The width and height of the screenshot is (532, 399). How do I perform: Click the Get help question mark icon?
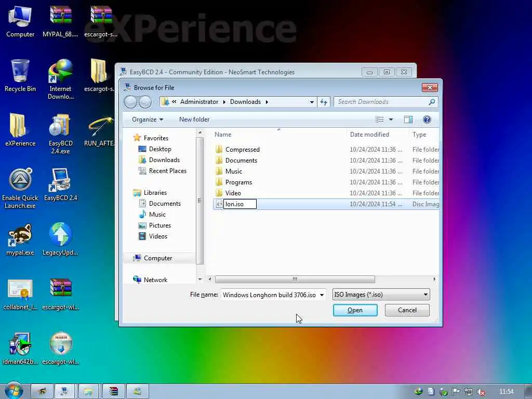pyautogui.click(x=427, y=119)
